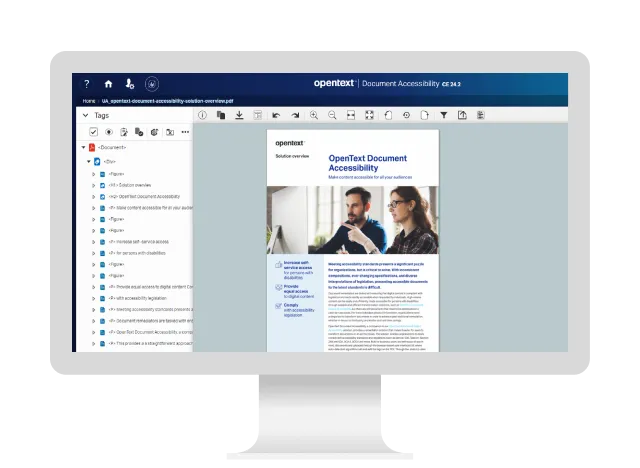This screenshot has width=640, height=468.
Task: Select the <Div> tree item
Action: (x=109, y=162)
